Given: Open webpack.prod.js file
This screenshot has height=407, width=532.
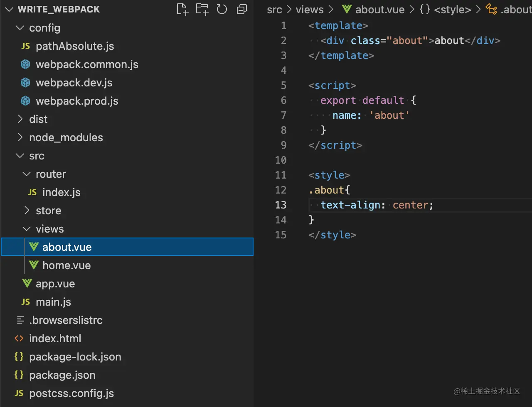Looking at the screenshot, I should tap(127, 101).
